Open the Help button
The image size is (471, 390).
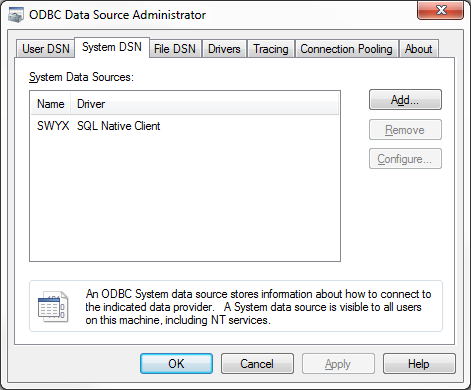pyautogui.click(x=419, y=364)
